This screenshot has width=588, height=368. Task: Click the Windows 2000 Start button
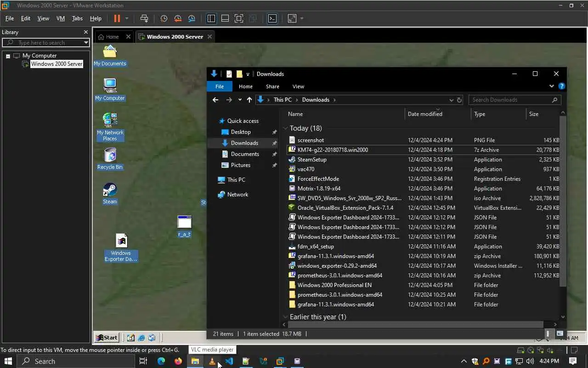coord(107,338)
